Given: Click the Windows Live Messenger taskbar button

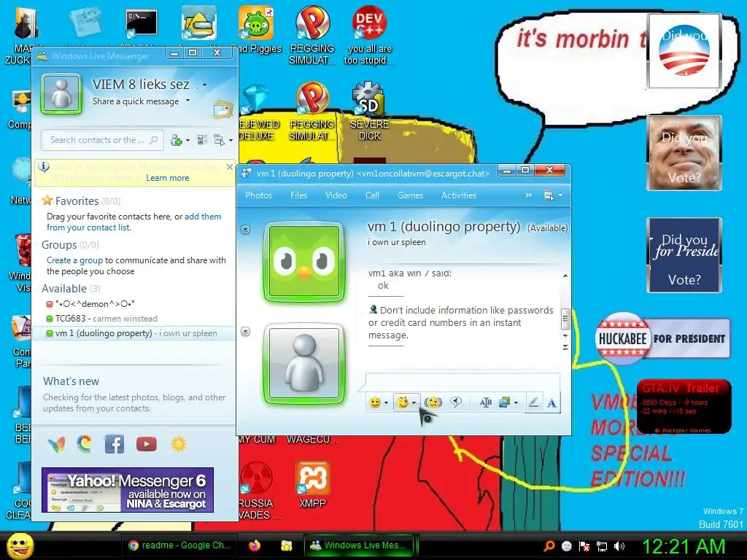Looking at the screenshot, I should pos(360,545).
